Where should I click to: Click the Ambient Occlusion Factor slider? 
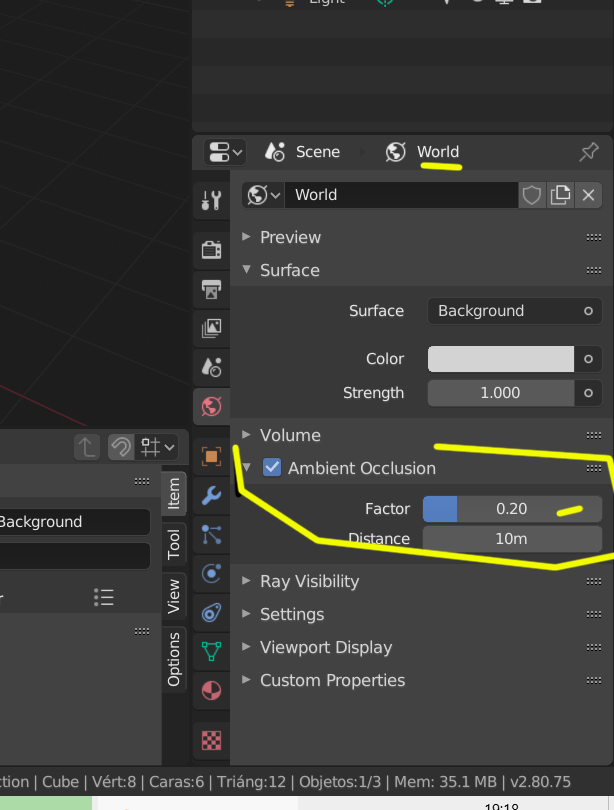512,509
